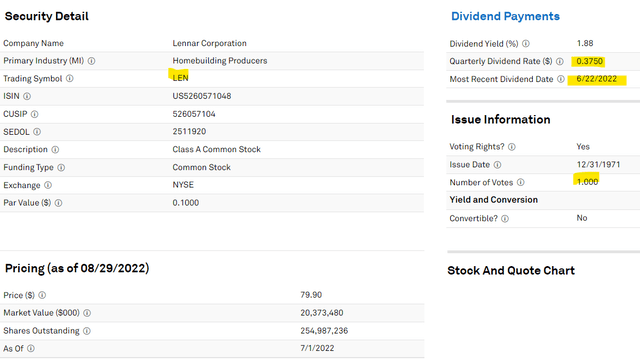The height and width of the screenshot is (361, 640).
Task: Click info icon next to Primary Industry (MI)
Action: pyautogui.click(x=91, y=61)
